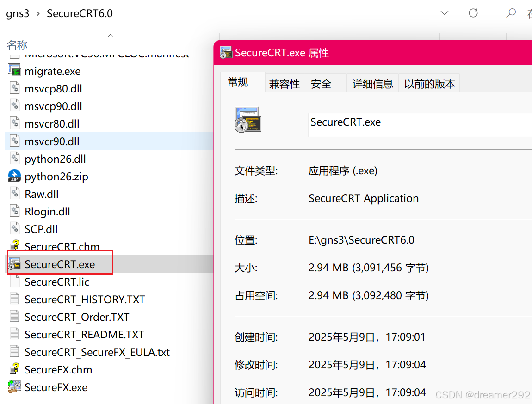This screenshot has width=532, height=404.
Task: Click the Raw.dll file icon
Action: [15, 194]
